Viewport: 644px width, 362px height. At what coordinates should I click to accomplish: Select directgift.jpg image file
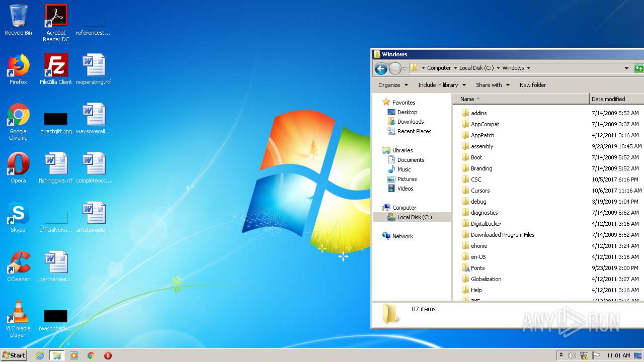click(x=56, y=122)
